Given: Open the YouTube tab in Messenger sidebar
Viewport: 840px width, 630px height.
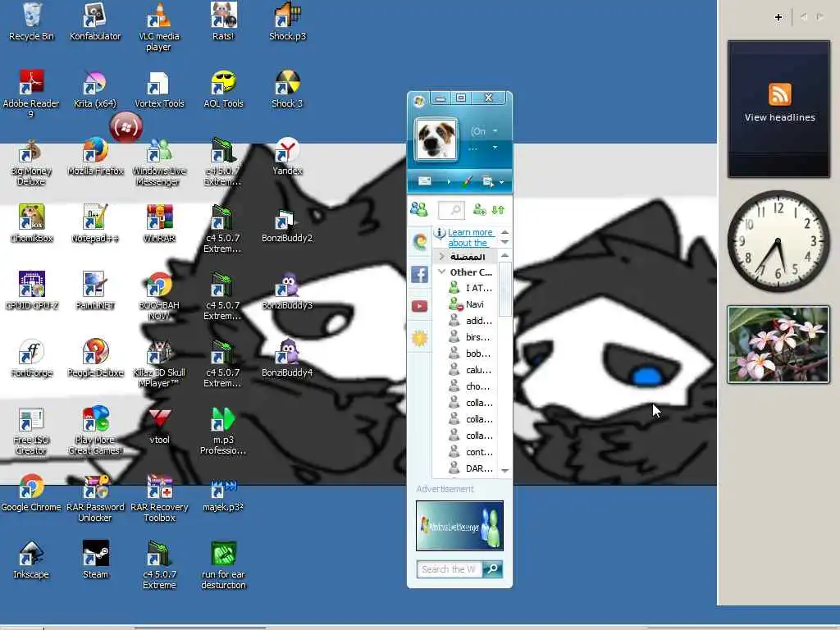Looking at the screenshot, I should (419, 306).
